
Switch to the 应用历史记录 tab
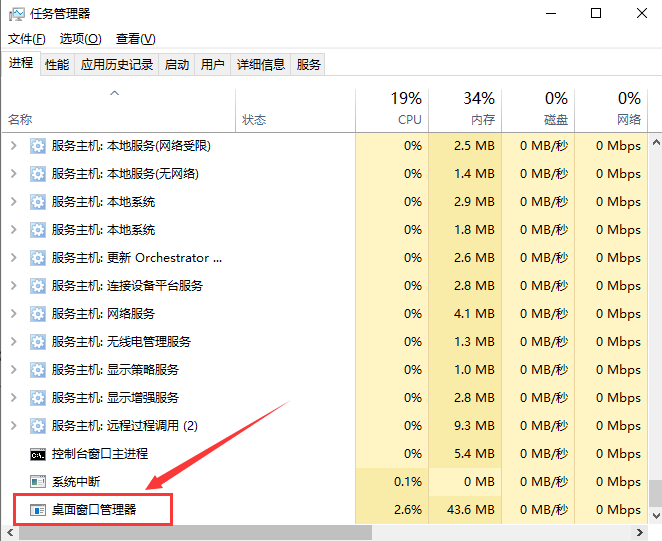pos(117,65)
